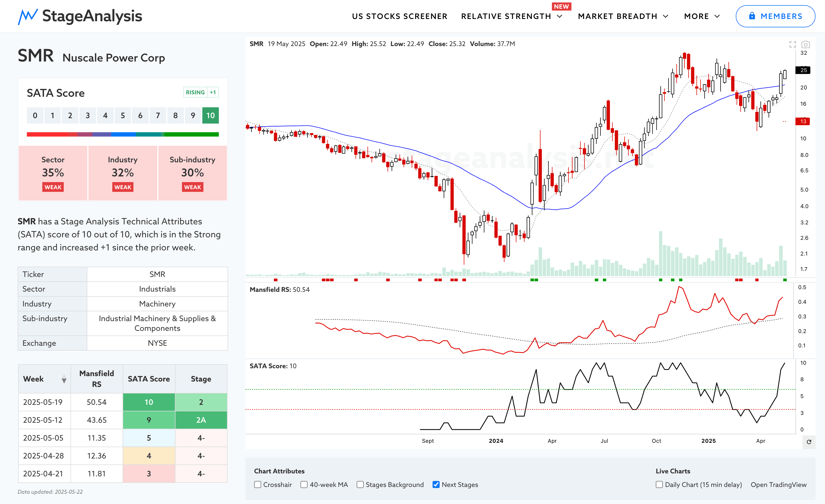825x504 pixels.
Task: Expand the Relative Strength menu
Action: (511, 16)
